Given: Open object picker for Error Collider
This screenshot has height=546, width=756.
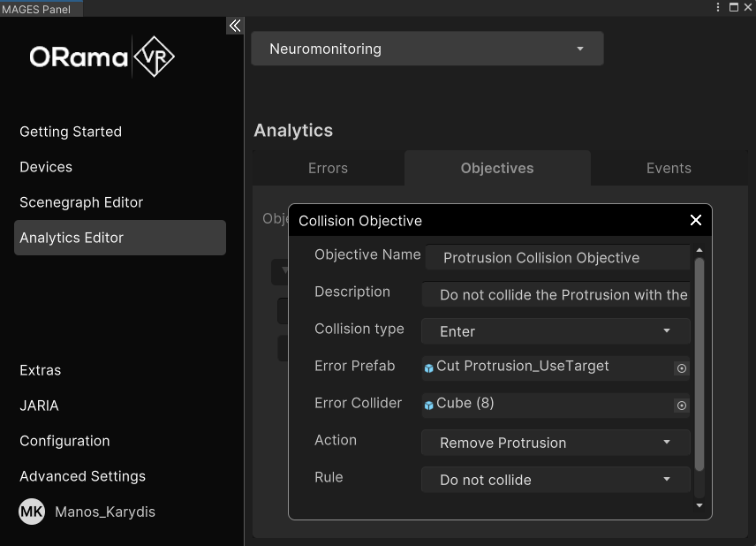Looking at the screenshot, I should point(681,406).
